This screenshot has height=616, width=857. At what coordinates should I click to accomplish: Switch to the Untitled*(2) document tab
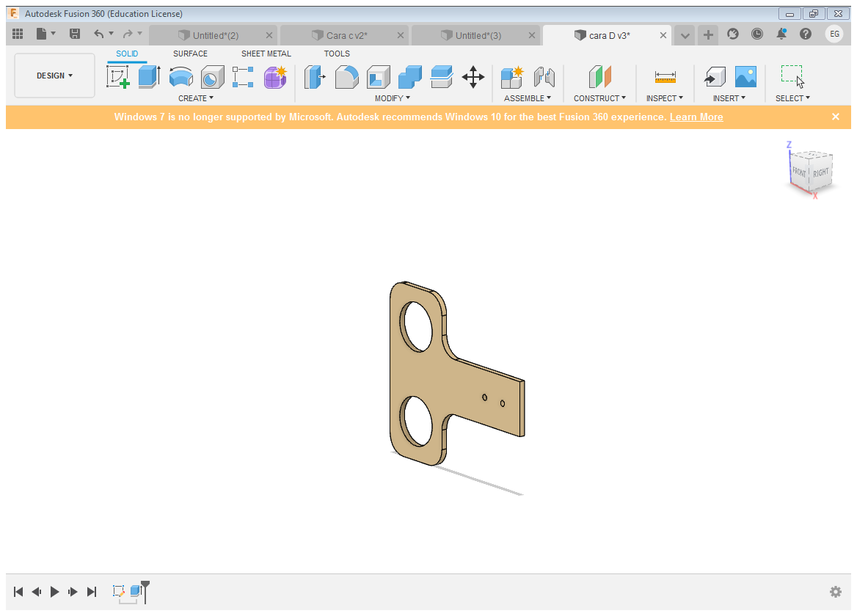click(214, 35)
